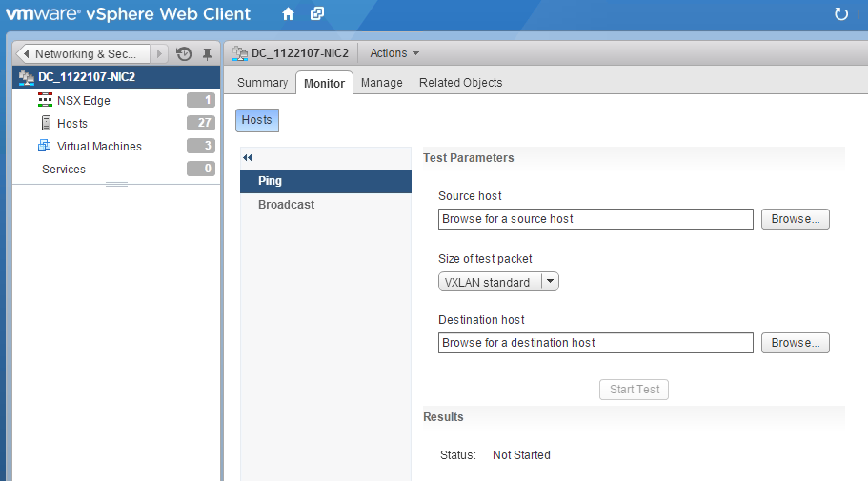Pin the navigator panel with pushpin icon
Viewport: 868px width, 481px height.
tap(207, 53)
